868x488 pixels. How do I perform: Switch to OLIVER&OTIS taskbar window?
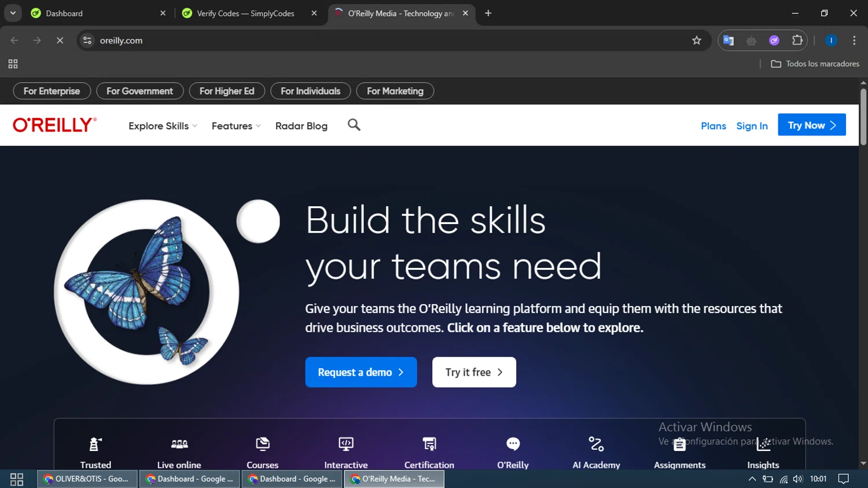[x=87, y=479]
